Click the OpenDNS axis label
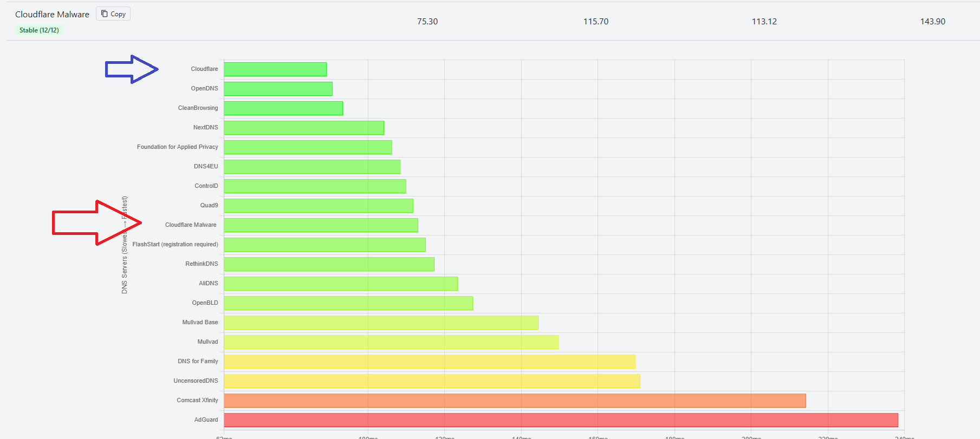Screen dimensions: 980x439 point(204,89)
